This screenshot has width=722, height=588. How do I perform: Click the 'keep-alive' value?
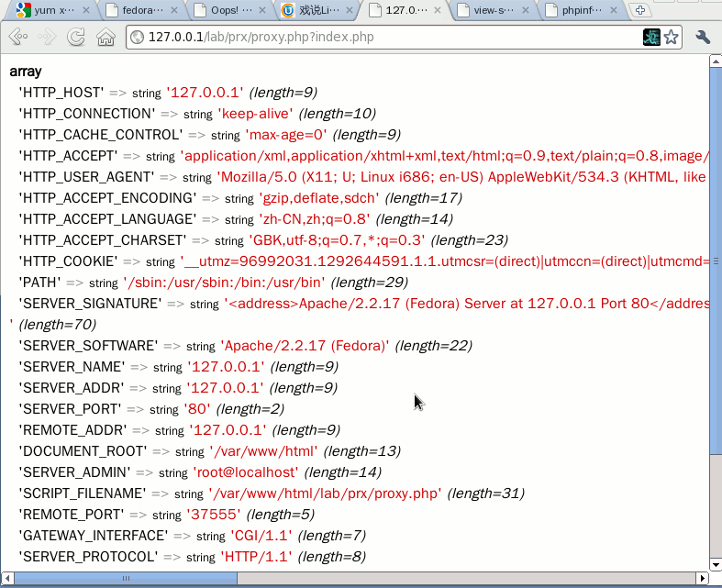[255, 114]
